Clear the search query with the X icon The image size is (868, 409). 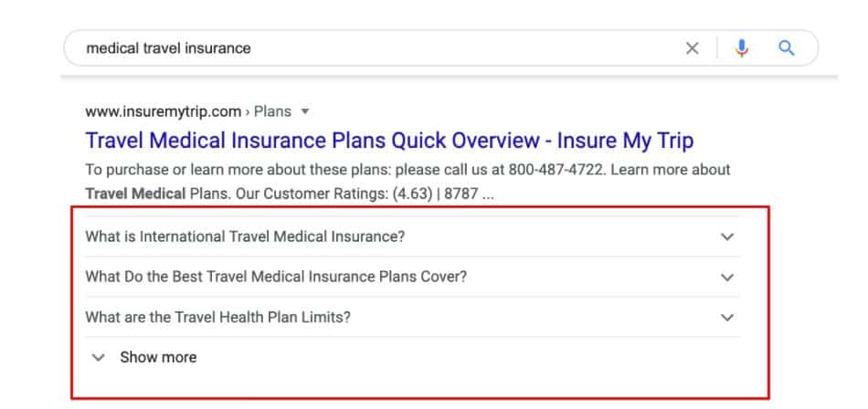[x=692, y=48]
